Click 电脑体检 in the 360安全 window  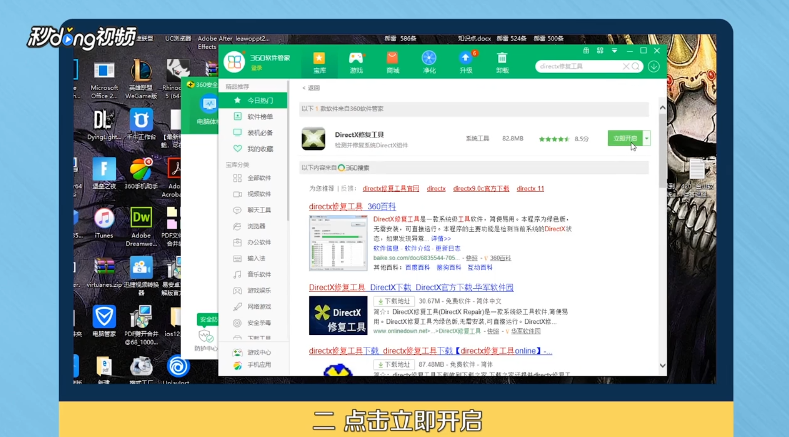(x=207, y=112)
